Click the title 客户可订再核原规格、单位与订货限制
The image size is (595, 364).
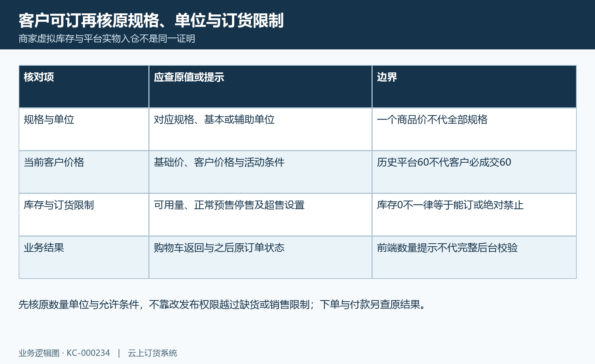151,20
